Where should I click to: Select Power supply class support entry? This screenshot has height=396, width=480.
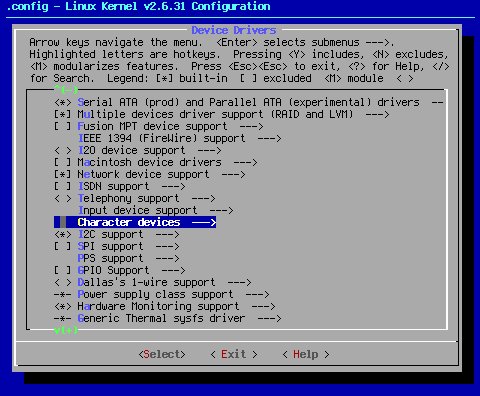[x=155, y=294]
